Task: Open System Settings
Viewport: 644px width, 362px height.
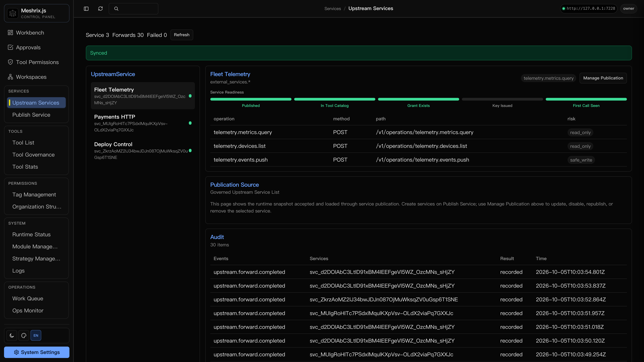Action: [x=37, y=352]
